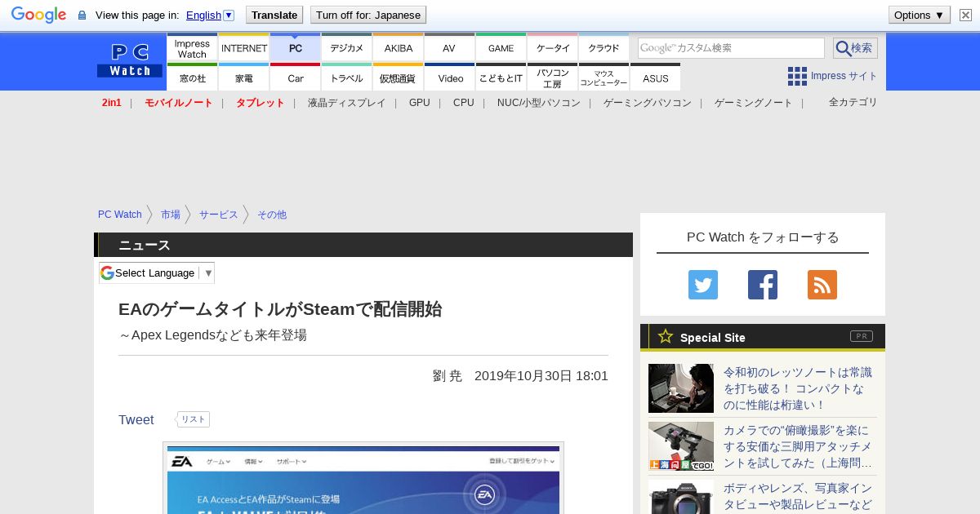Click the その他 breadcrumb link
The height and width of the screenshot is (514, 980).
click(x=272, y=215)
